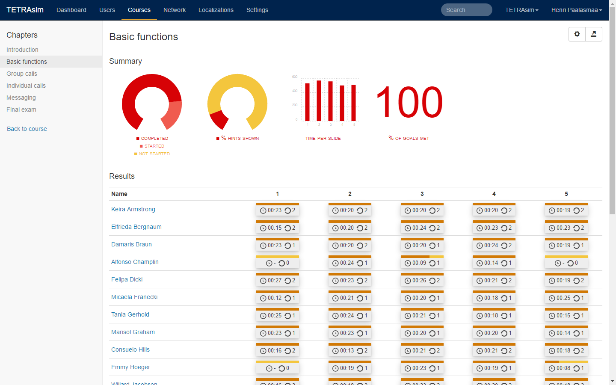The image size is (616, 385).
Task: Click the Not started legend swatch
Action: (136, 154)
